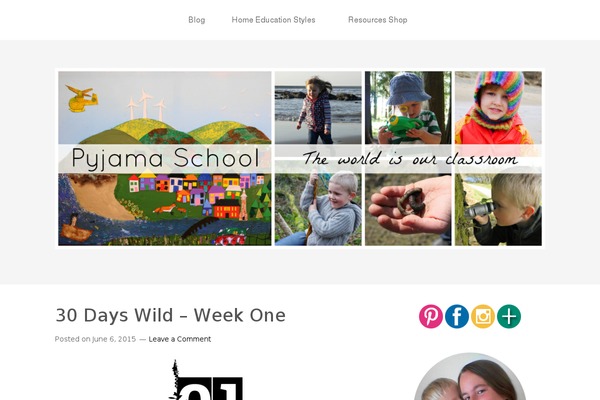Click the Leave a Comment link

tap(179, 339)
